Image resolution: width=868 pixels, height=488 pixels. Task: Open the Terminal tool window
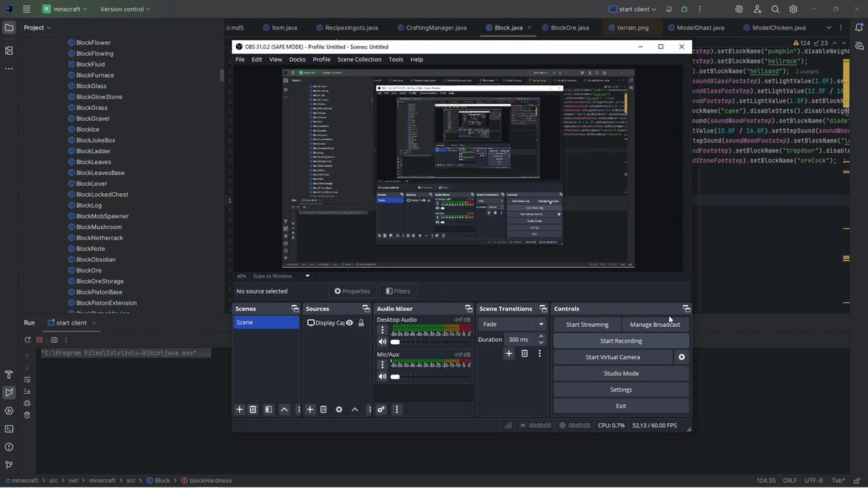click(9, 429)
